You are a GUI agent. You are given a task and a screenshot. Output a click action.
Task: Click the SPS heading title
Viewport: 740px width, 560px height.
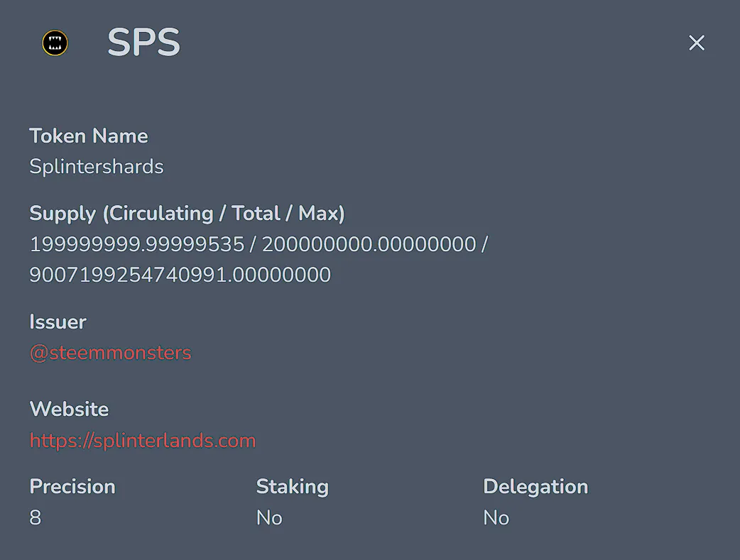144,43
